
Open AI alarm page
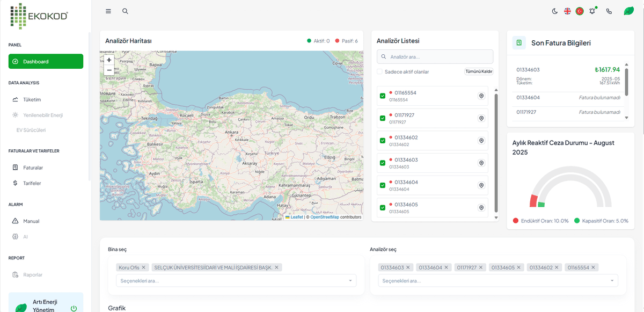click(x=46, y=236)
